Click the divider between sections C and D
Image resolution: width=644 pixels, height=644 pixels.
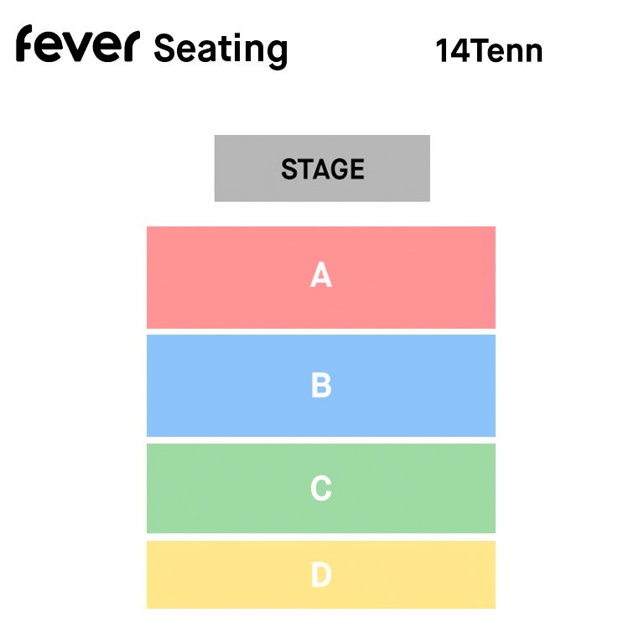coord(321,537)
